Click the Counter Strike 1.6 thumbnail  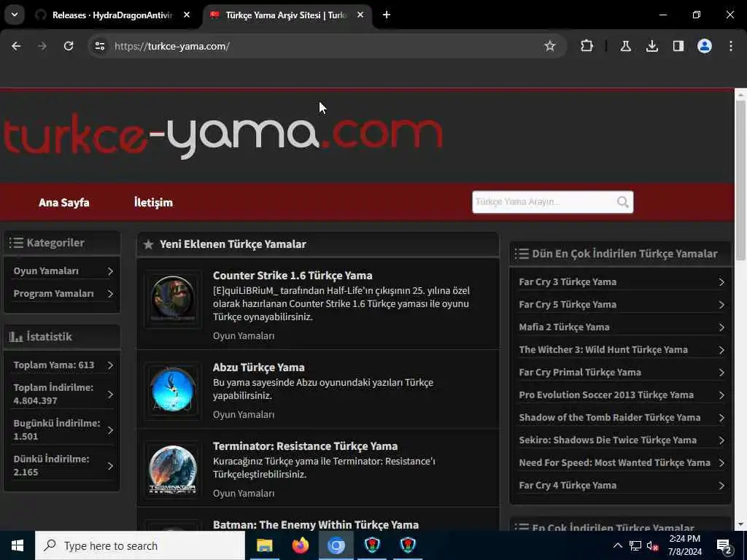point(172,299)
